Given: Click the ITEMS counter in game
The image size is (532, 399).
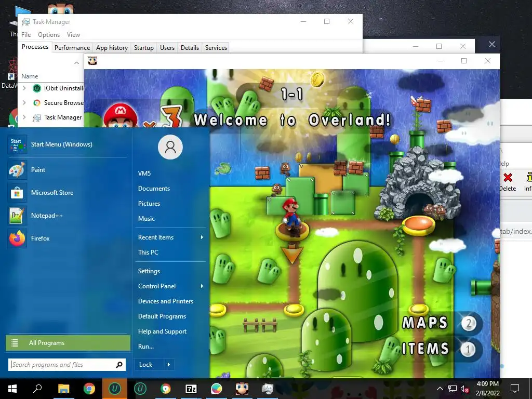Looking at the screenshot, I should pyautogui.click(x=468, y=349).
